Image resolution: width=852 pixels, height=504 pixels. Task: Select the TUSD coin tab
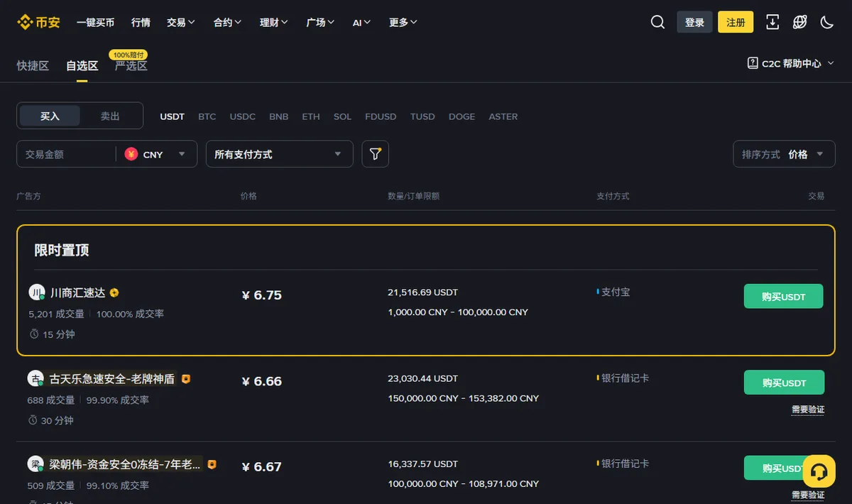point(422,116)
